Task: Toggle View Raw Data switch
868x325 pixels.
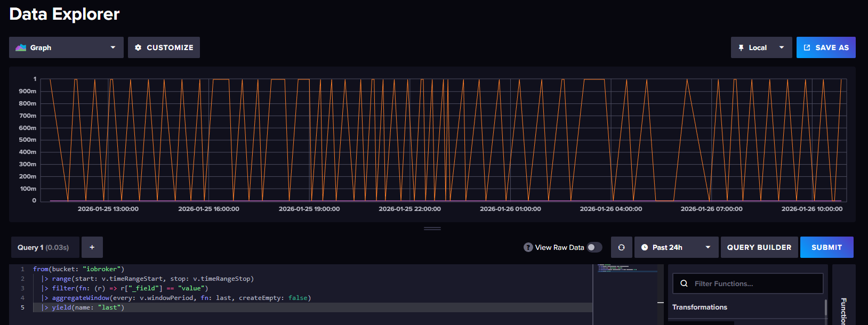Action: pos(594,247)
